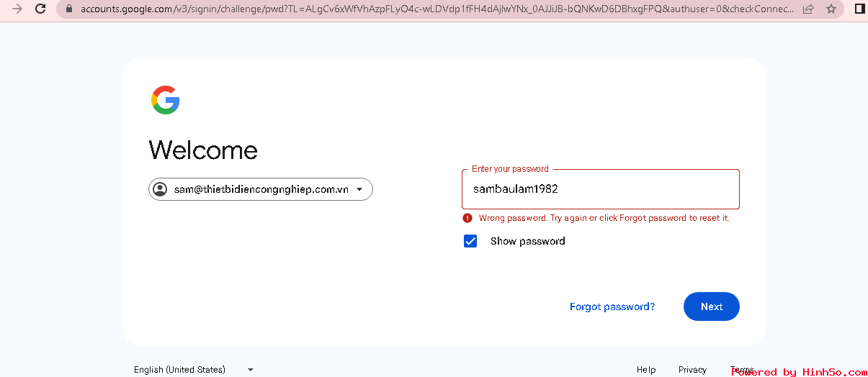Open the Help footer link

646,370
